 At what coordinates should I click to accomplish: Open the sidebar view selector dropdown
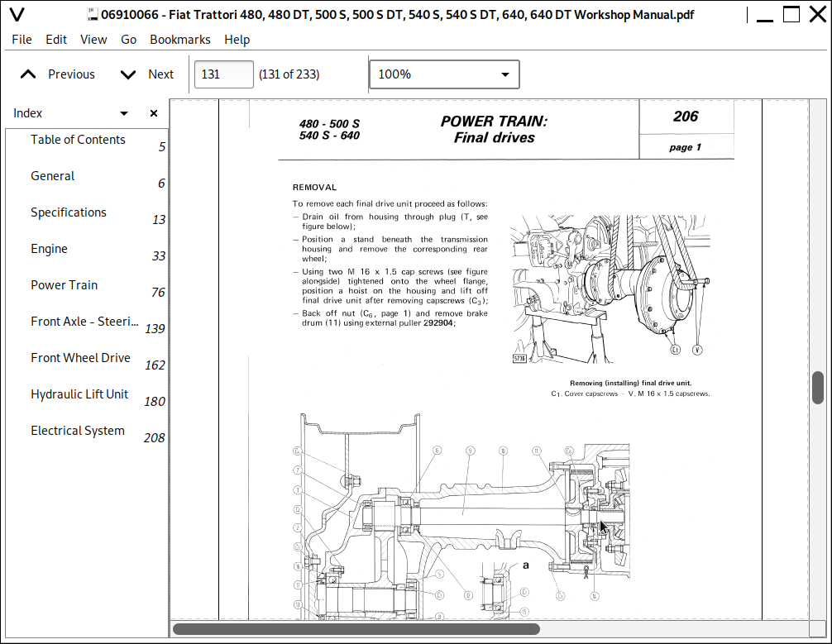click(122, 113)
